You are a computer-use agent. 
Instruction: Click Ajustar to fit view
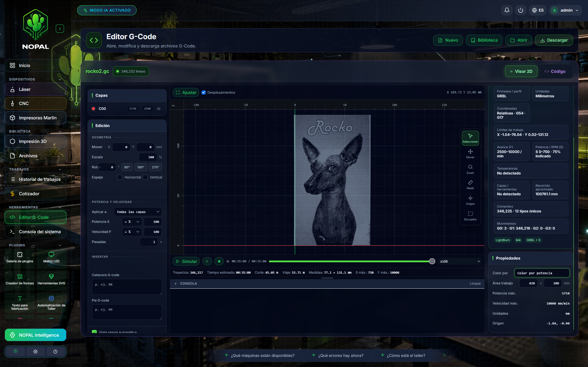tap(186, 92)
